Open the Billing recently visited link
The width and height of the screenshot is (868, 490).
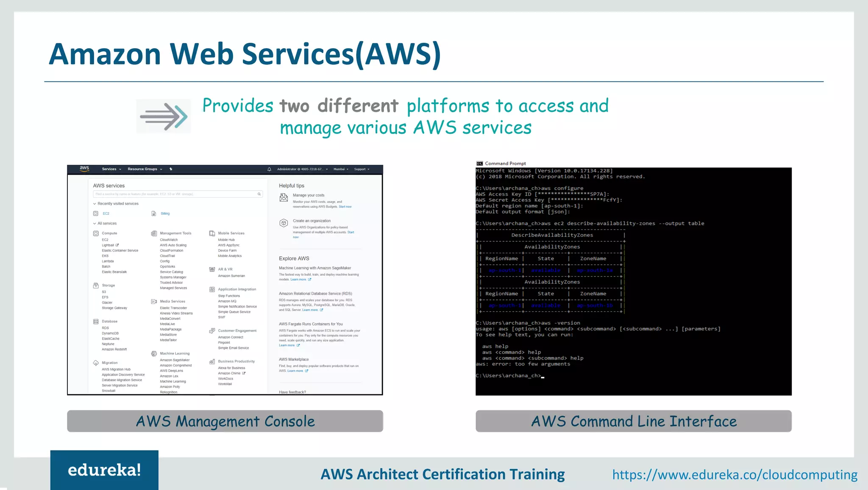(x=165, y=213)
